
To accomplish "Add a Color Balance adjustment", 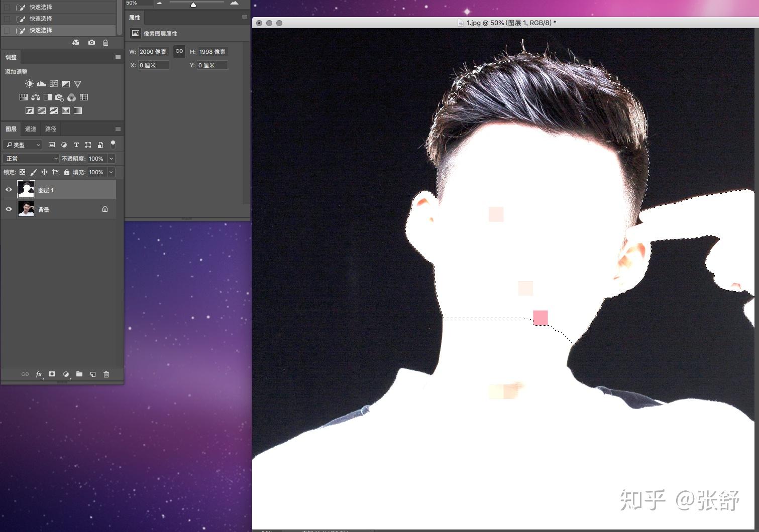I will point(36,97).
